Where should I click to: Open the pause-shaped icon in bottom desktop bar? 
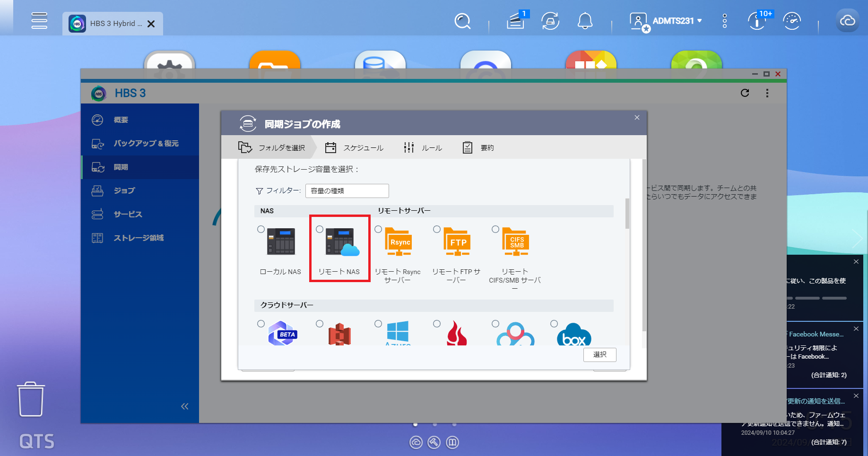click(452, 442)
